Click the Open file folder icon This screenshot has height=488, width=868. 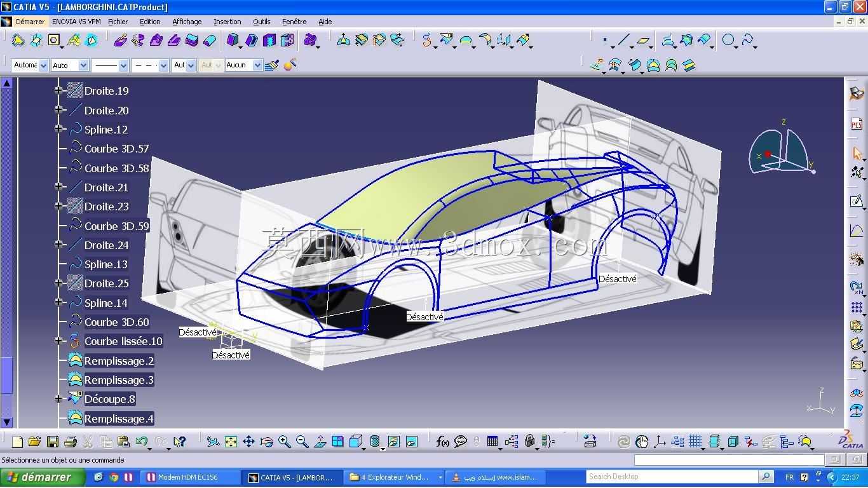click(x=34, y=442)
